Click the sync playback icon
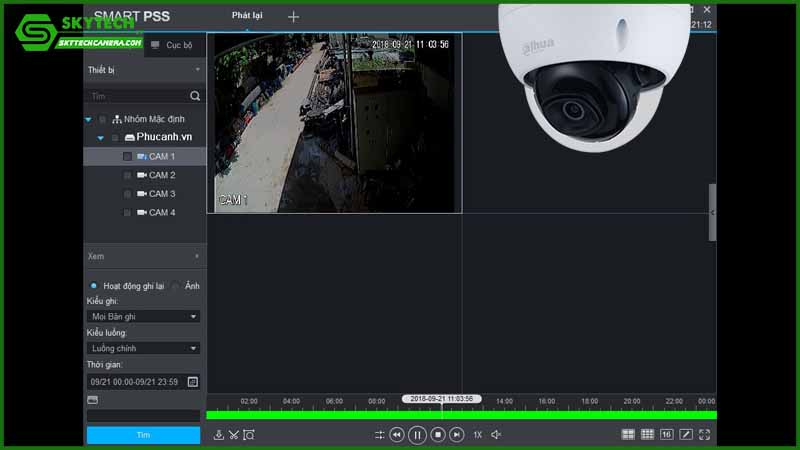The height and width of the screenshot is (450, 800). [380, 435]
